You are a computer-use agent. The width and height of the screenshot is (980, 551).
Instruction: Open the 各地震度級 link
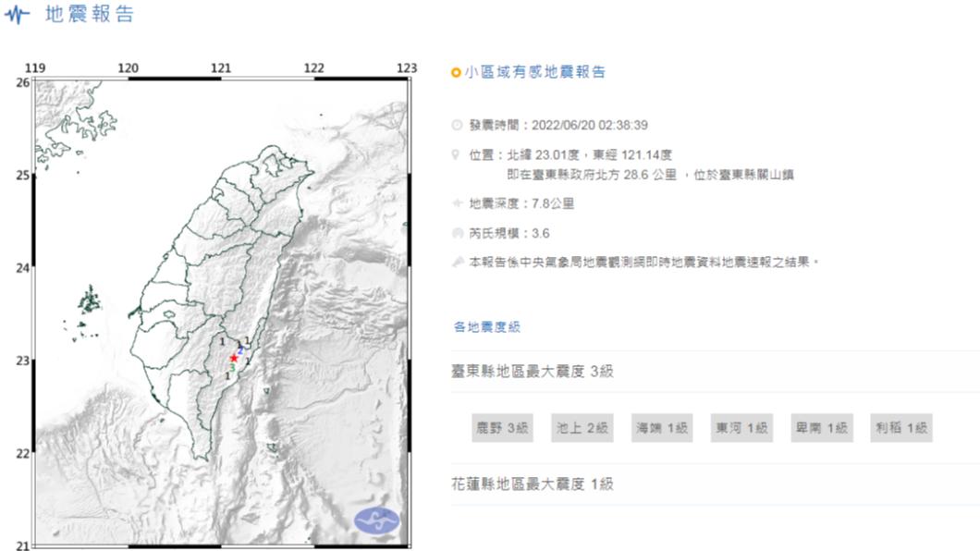coord(487,326)
